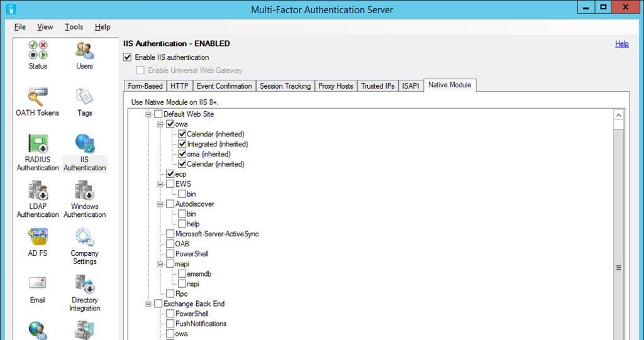Uncheck the Integrated (inherited) checkbox
The height and width of the screenshot is (340, 644).
pyautogui.click(x=182, y=144)
